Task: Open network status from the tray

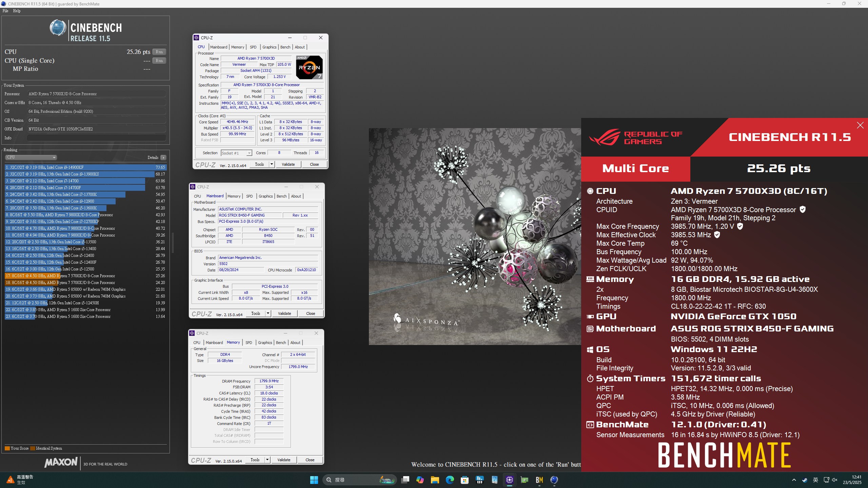Action: pyautogui.click(x=826, y=480)
